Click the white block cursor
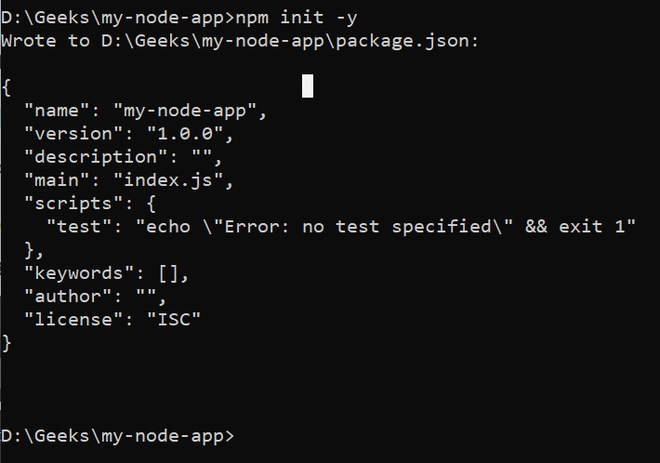The width and height of the screenshot is (660, 463). (308, 87)
